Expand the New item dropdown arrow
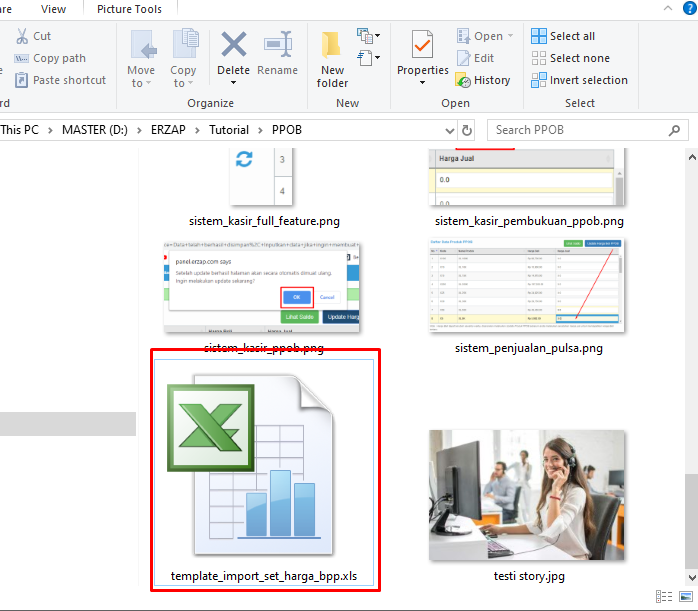 click(x=377, y=35)
